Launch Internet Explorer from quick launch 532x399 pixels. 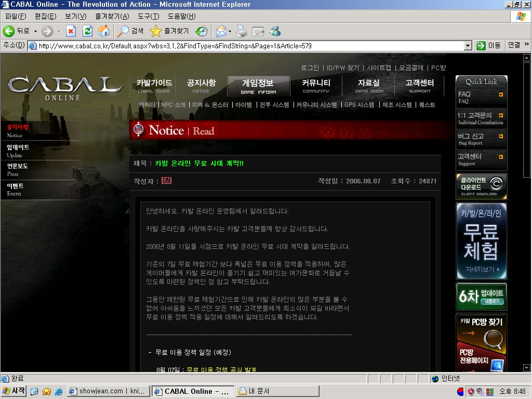tap(58, 391)
